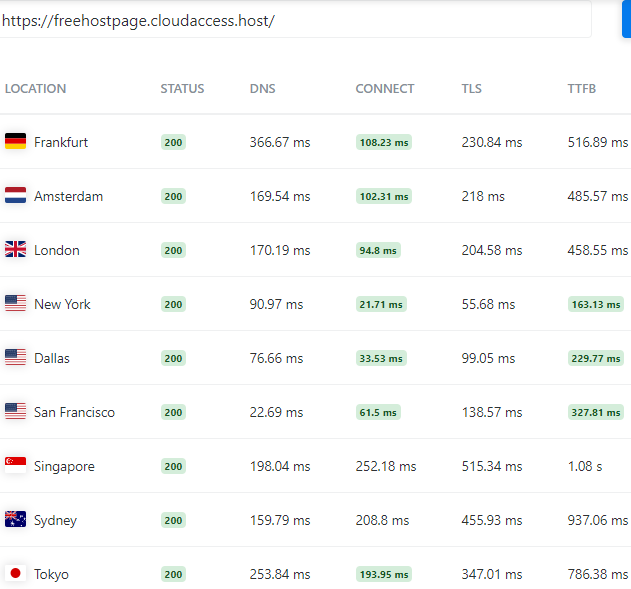Click the 193.95 ms connect badge for Tokyo
The image size is (631, 589).
tap(384, 575)
